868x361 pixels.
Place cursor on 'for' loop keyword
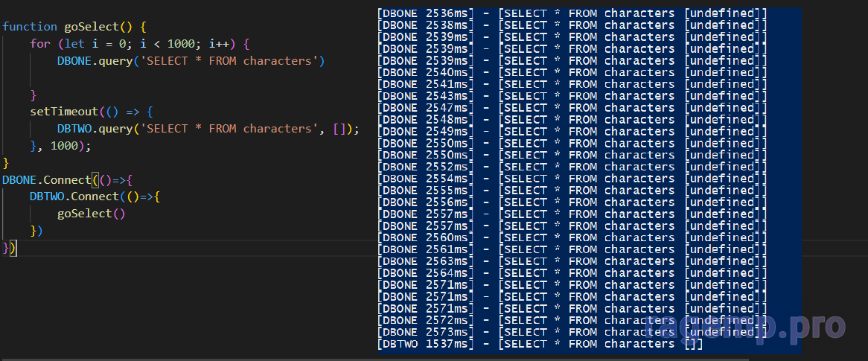click(x=40, y=44)
